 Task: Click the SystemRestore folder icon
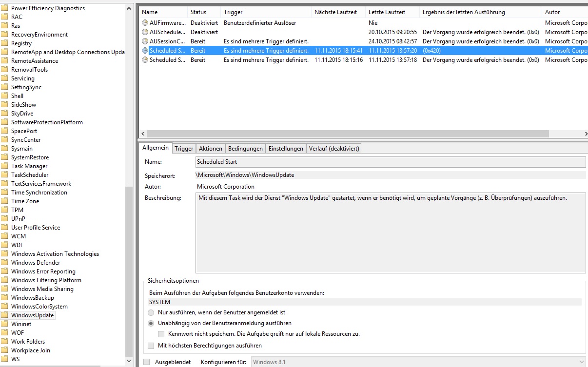coord(5,157)
